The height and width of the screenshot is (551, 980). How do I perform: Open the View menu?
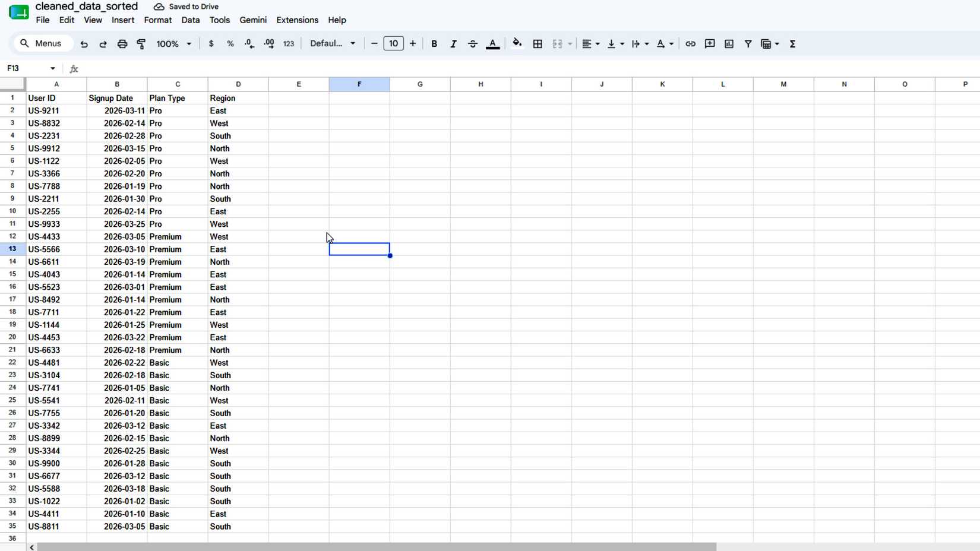pos(93,20)
